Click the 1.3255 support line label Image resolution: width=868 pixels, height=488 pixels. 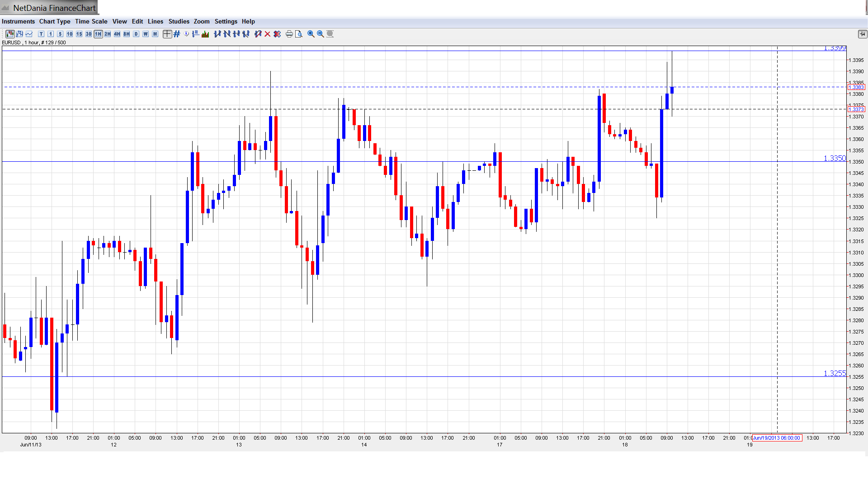coord(834,373)
